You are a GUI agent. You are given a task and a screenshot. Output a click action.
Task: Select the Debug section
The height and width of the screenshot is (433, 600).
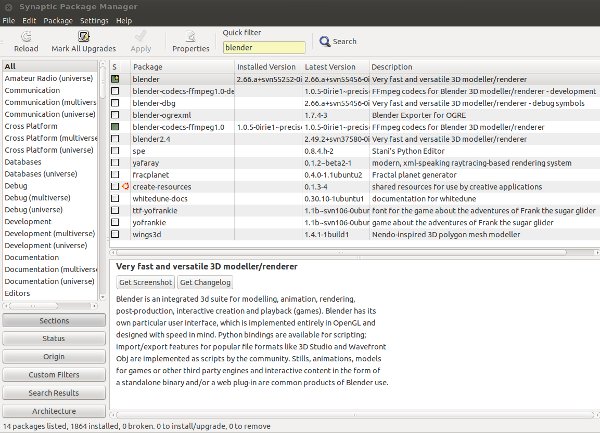[50, 186]
